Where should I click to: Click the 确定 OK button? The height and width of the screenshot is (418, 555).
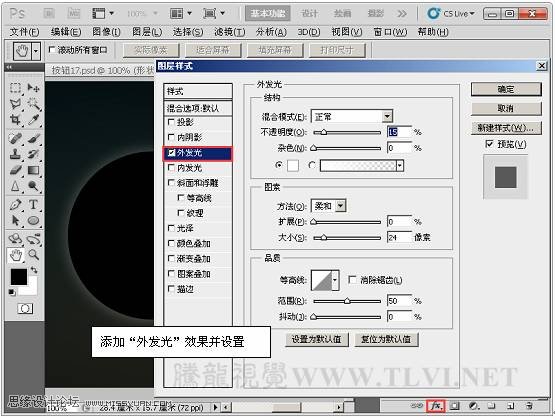pos(506,89)
